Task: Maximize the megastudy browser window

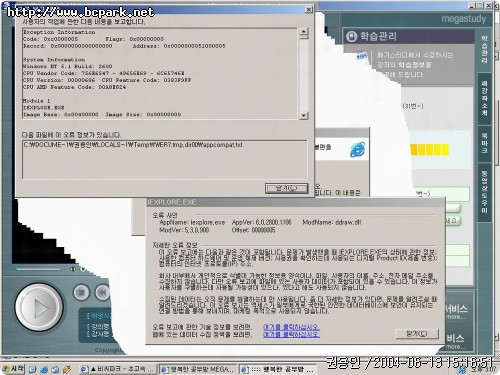Action: click(480, 5)
